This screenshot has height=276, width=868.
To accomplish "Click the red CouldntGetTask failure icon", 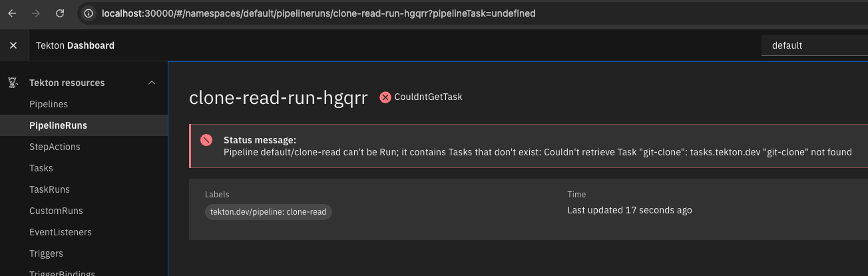I will pyautogui.click(x=385, y=97).
